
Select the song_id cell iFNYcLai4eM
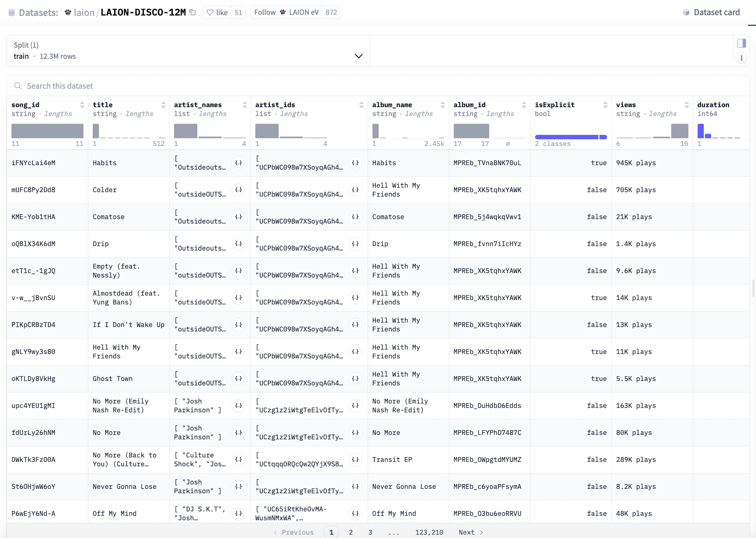coord(47,163)
